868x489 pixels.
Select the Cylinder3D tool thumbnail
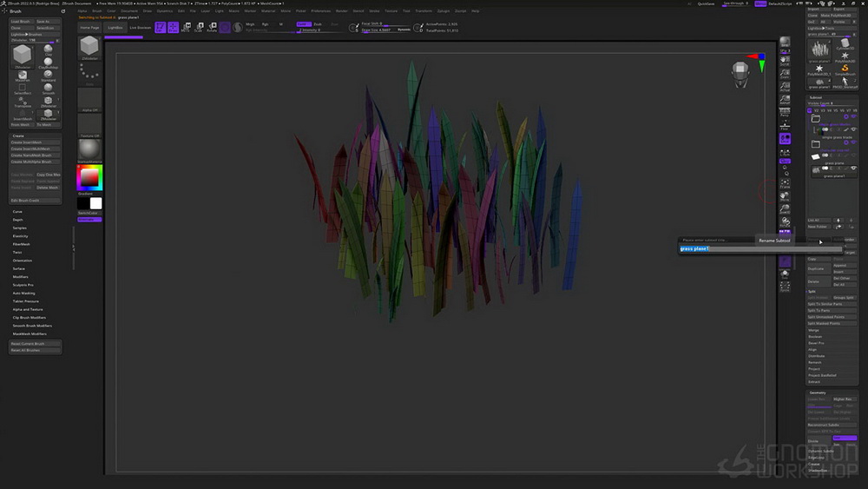click(x=845, y=45)
